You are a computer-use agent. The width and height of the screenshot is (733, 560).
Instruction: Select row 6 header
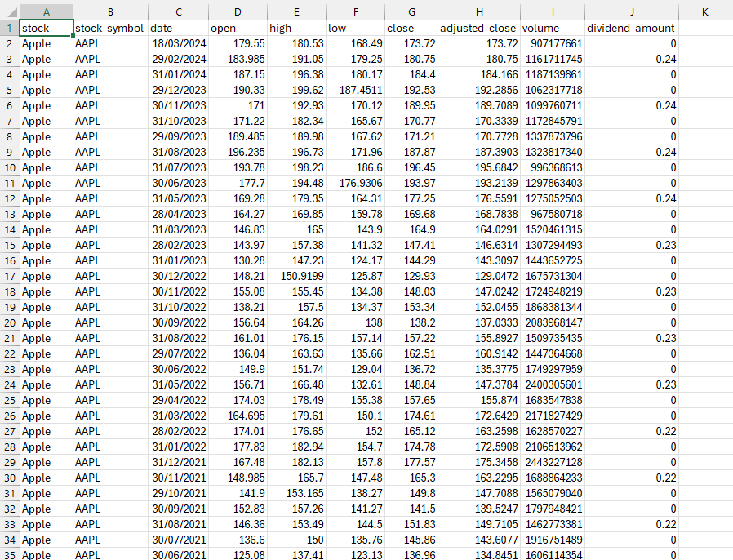tap(10, 105)
